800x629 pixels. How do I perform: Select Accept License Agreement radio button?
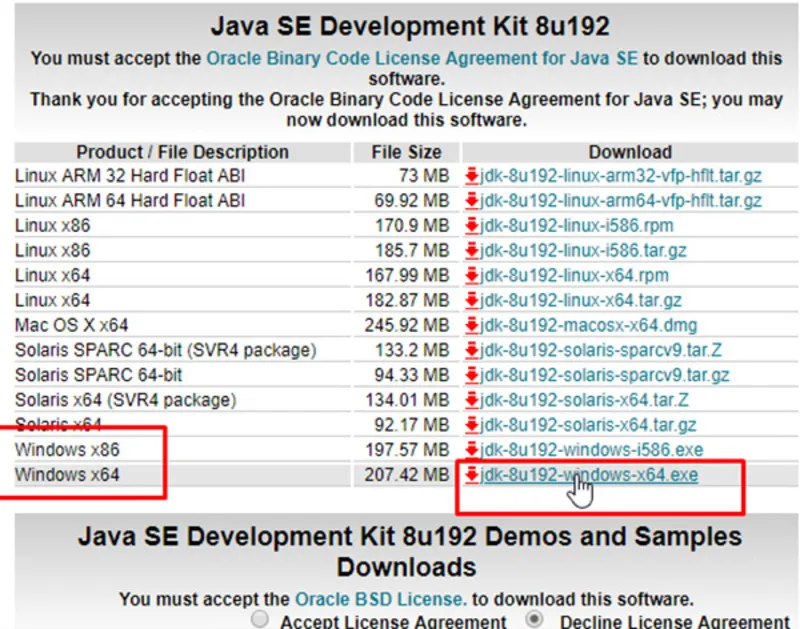pos(260,619)
